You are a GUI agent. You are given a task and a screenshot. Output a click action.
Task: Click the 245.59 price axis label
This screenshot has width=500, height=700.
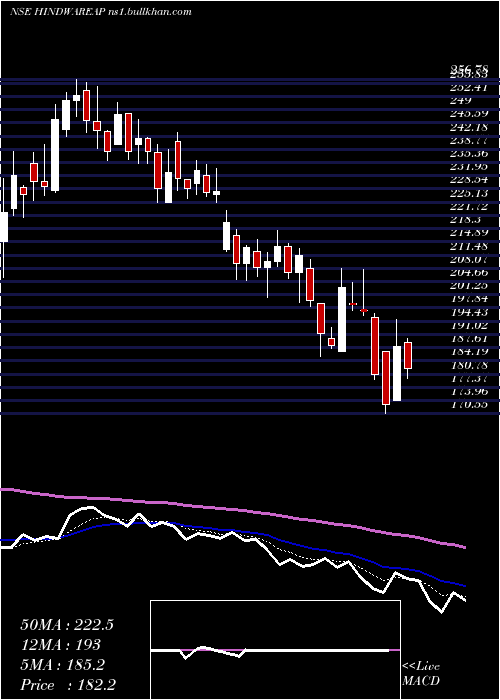[x=468, y=114]
